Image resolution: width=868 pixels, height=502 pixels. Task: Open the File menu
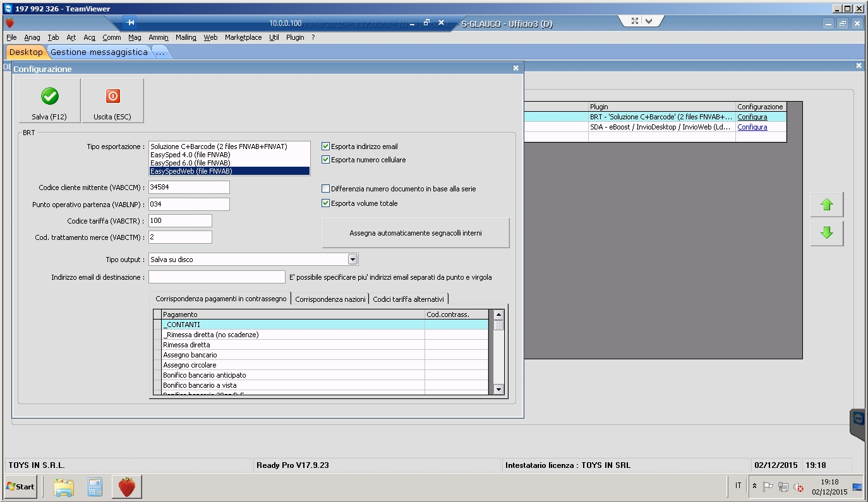pyautogui.click(x=11, y=37)
